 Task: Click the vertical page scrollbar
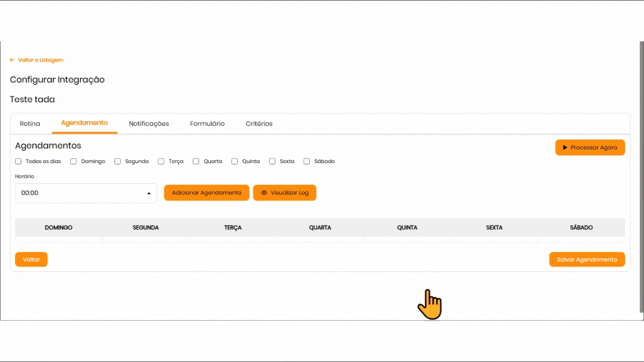click(x=641, y=179)
